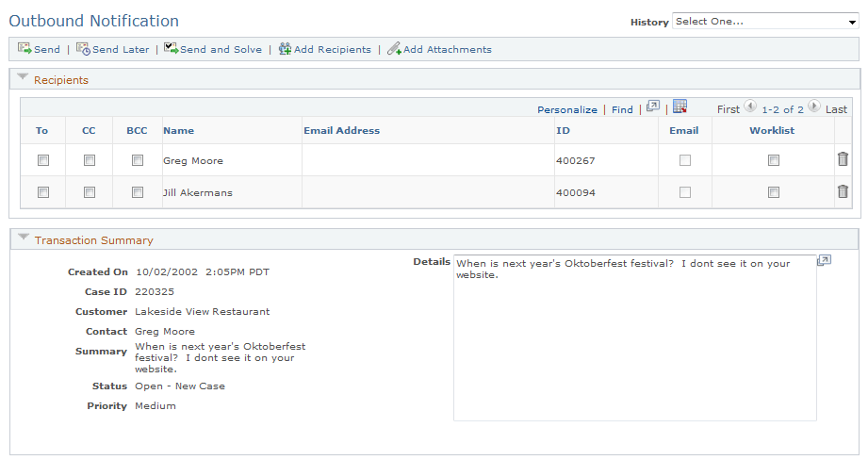Screen dimensions: 868x460
Task: Sort by the Email column header
Action: click(683, 131)
